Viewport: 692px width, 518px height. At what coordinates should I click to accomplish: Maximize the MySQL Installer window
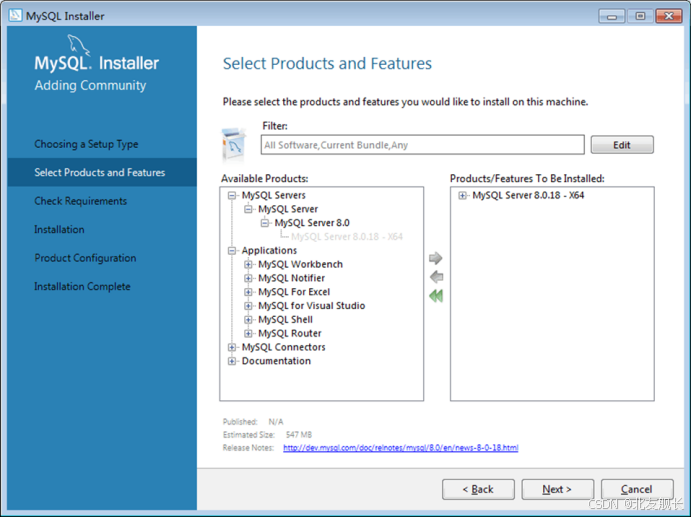(x=640, y=16)
